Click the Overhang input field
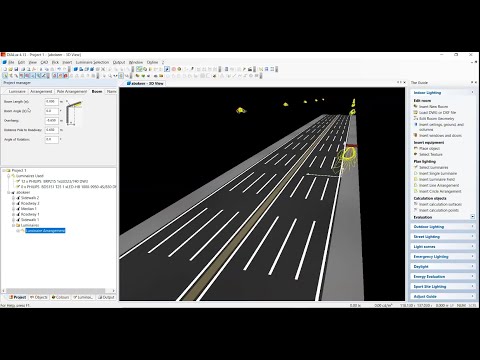Image resolution: width=480 pixels, height=360 pixels. (x=52, y=120)
